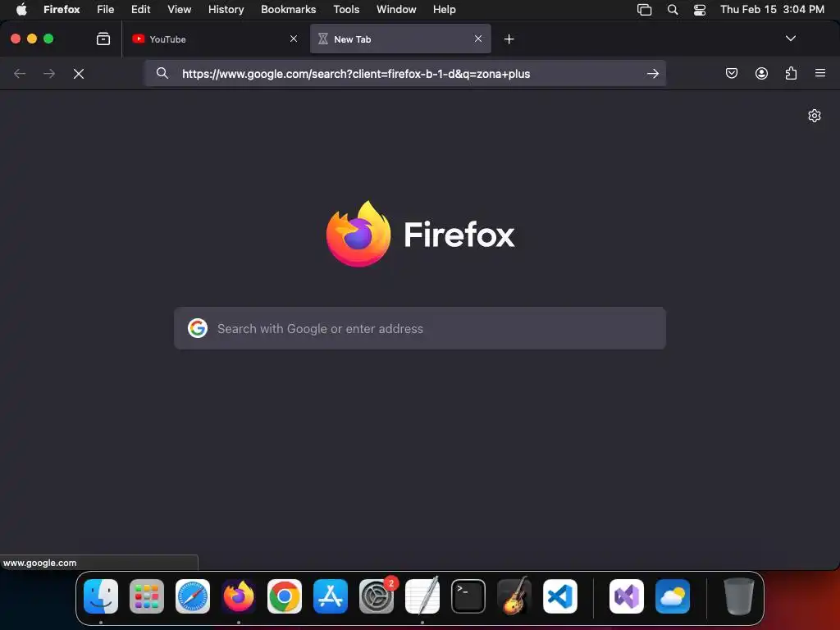Click the Google logo in the search box

[198, 328]
